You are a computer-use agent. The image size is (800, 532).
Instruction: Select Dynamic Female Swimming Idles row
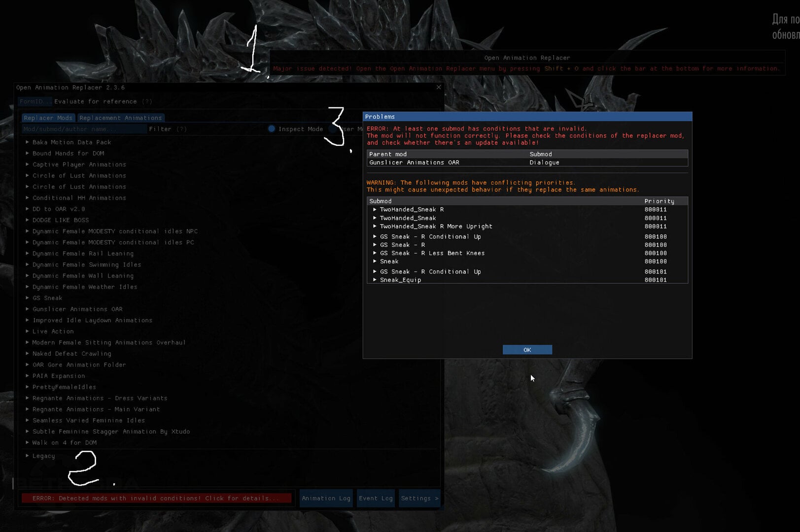pos(87,265)
